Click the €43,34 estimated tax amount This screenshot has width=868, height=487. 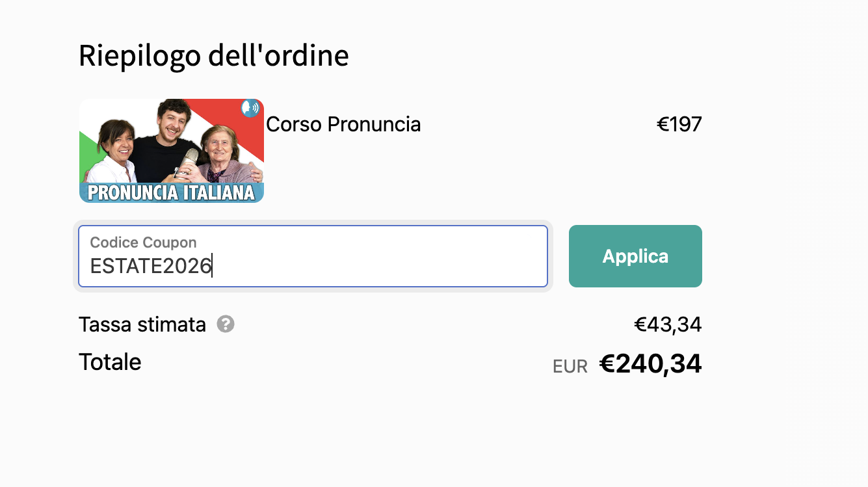[668, 324]
